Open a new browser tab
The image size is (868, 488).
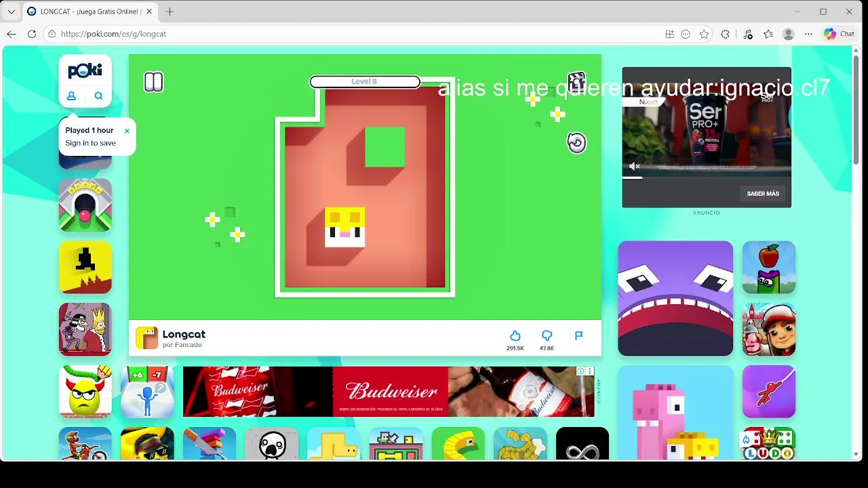point(170,12)
